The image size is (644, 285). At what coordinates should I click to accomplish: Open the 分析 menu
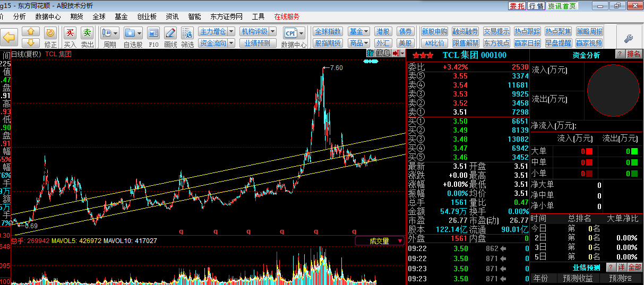click(19, 16)
